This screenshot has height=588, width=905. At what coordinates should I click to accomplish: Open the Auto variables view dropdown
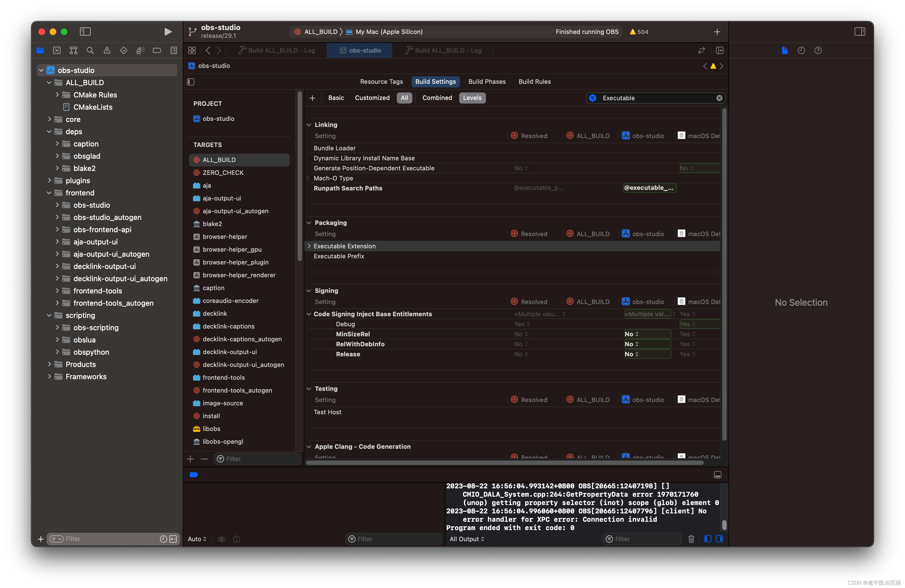[x=197, y=539]
